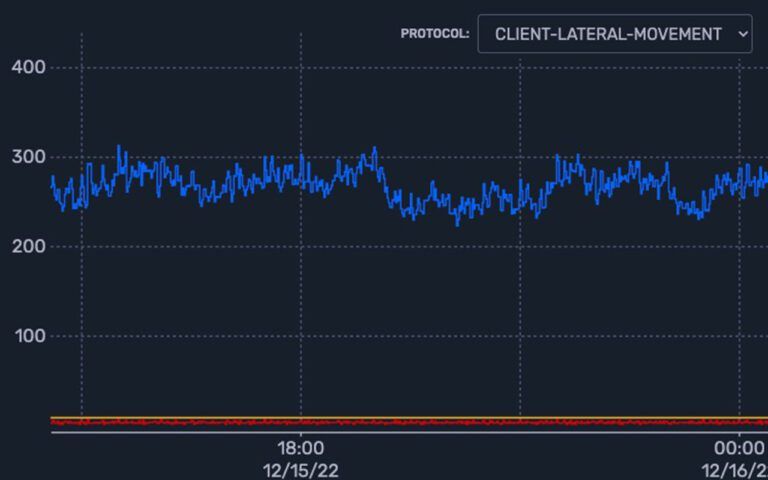Viewport: 768px width, 480px height.
Task: Click the 200 y-axis label
Action: click(x=28, y=246)
